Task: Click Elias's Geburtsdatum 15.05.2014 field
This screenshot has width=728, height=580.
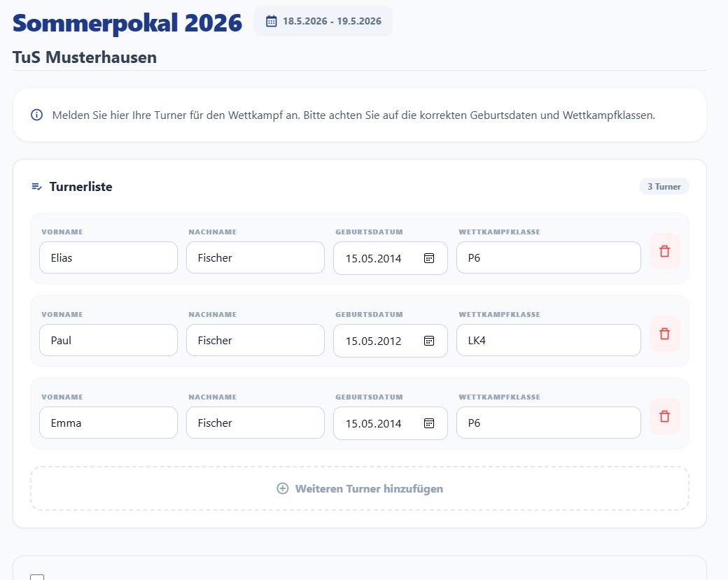Action: pyautogui.click(x=391, y=258)
